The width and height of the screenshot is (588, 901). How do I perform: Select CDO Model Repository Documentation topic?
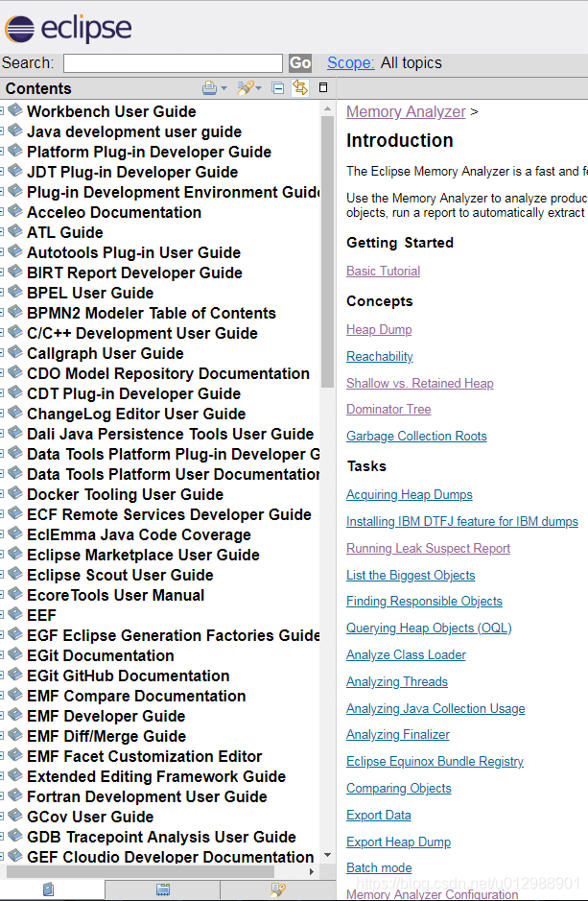tap(168, 373)
